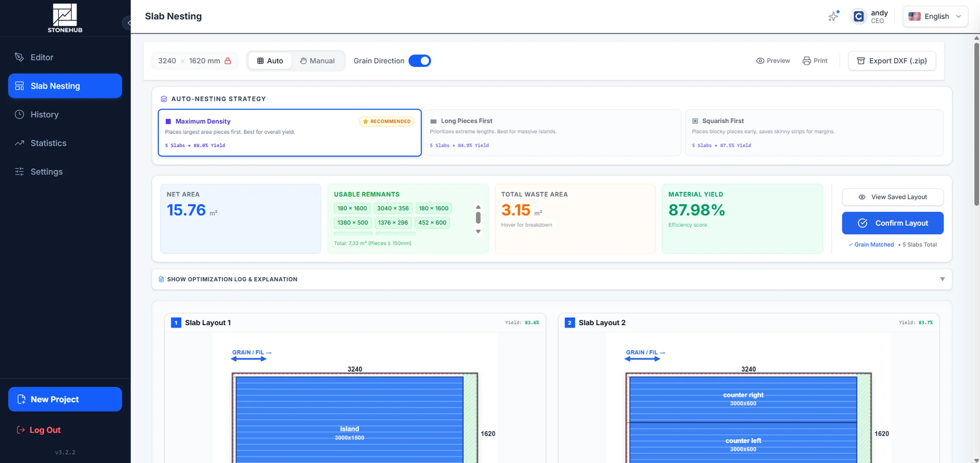Viewport: 980px width, 463px height.
Task: Click the Slab Layout 1 number badge
Action: 176,323
